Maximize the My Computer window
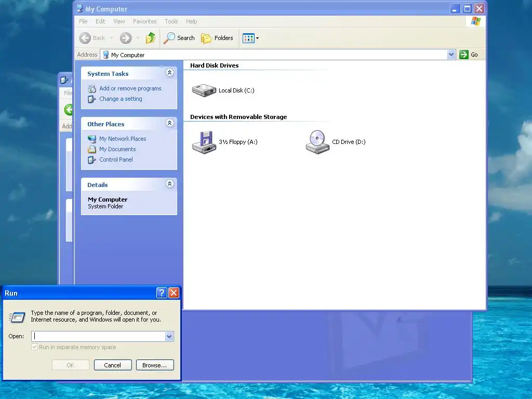The height and width of the screenshot is (399, 532). tap(467, 9)
